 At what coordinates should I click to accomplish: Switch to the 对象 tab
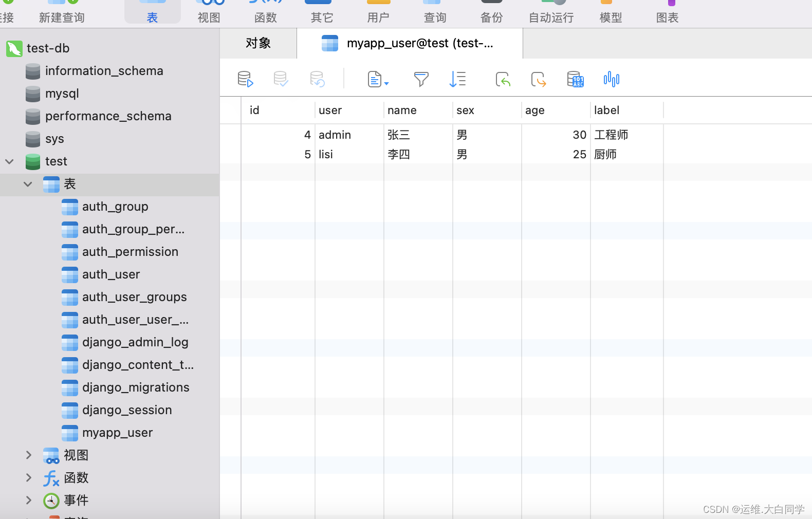(x=258, y=43)
